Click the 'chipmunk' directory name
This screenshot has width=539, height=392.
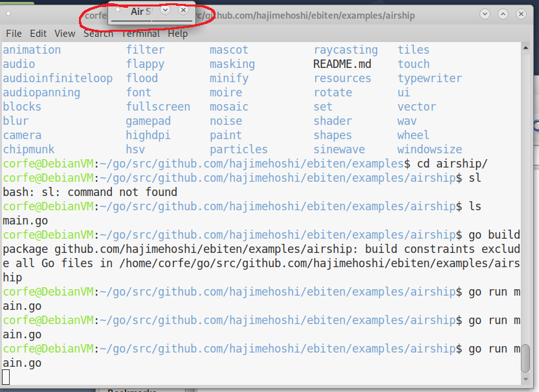click(x=29, y=149)
